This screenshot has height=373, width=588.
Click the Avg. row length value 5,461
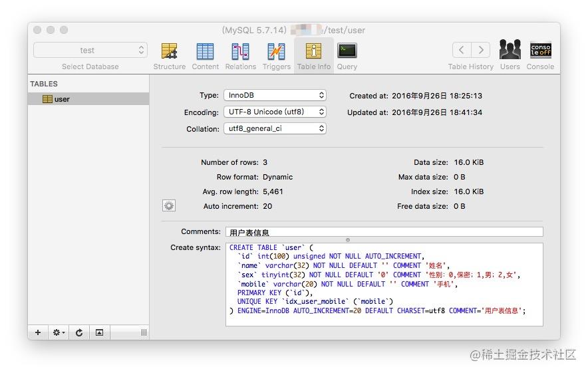pyautogui.click(x=273, y=191)
